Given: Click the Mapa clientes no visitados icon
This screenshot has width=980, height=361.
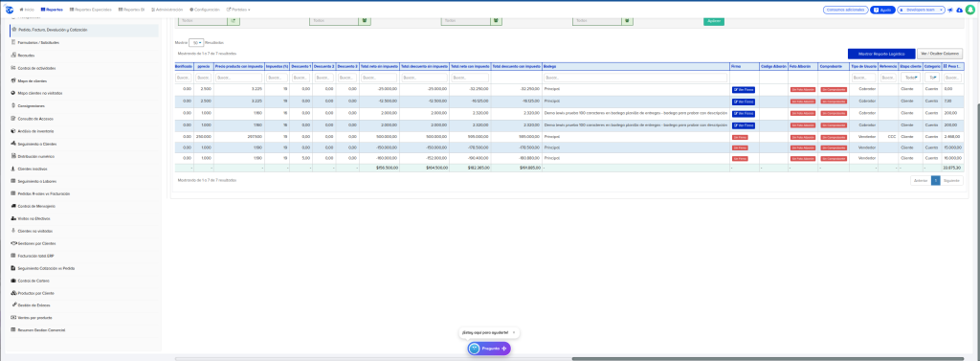Looking at the screenshot, I should click(13, 93).
